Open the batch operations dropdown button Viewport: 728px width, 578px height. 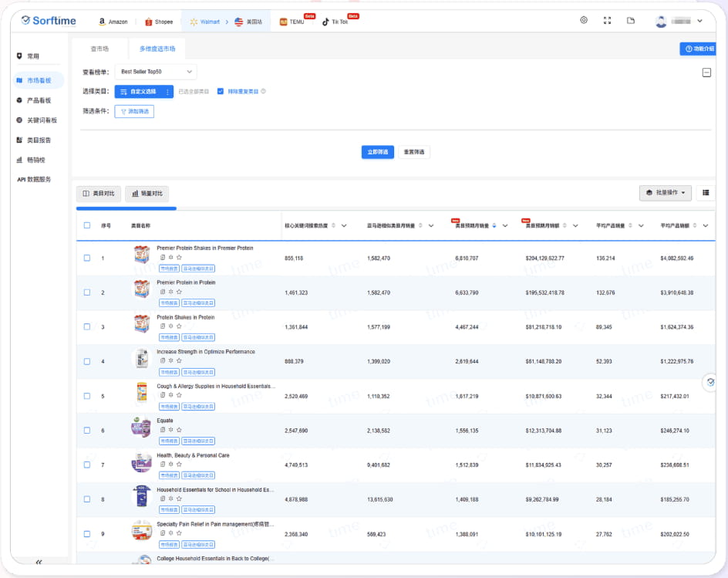pos(666,193)
